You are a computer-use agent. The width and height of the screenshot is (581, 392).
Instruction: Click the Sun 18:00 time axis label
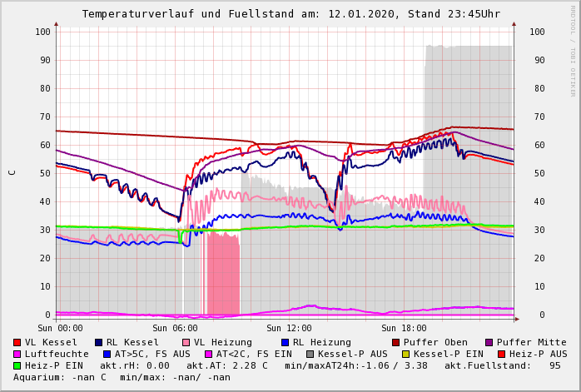pos(404,328)
